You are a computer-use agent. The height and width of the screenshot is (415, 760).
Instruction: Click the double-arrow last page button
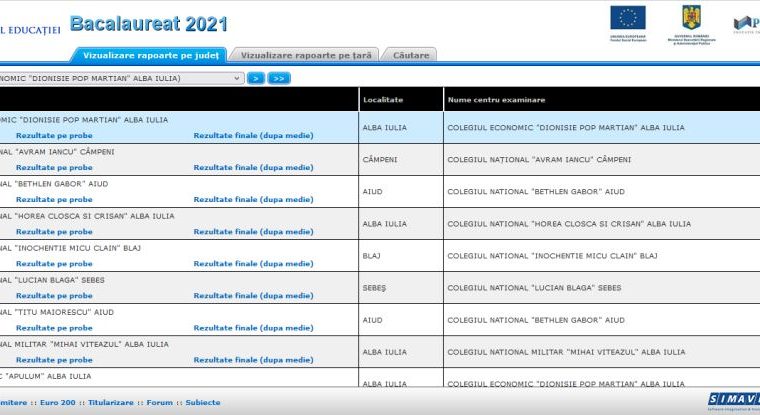[279, 79]
